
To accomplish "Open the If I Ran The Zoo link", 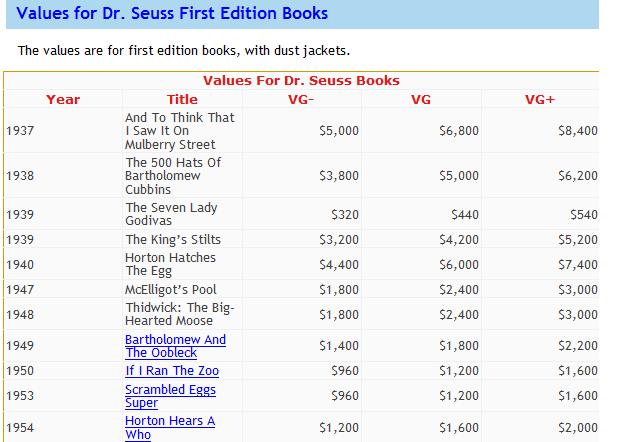I will coord(172,371).
